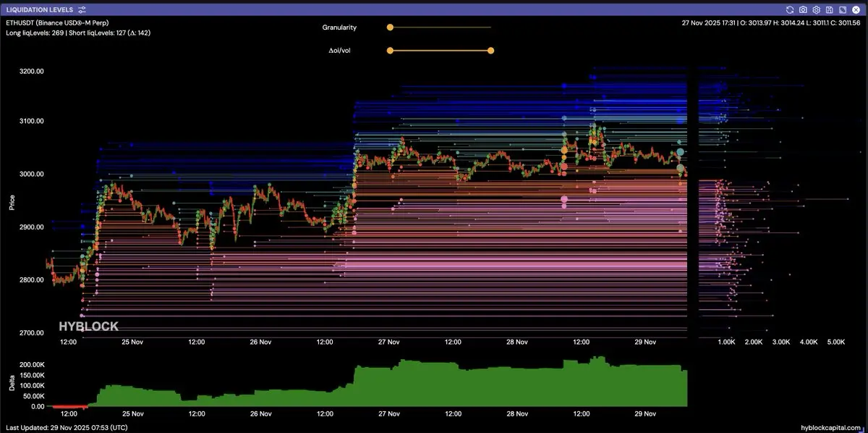Click the 25 Nov date label on price chart
Viewport: 868px width, 433px height.
point(132,342)
